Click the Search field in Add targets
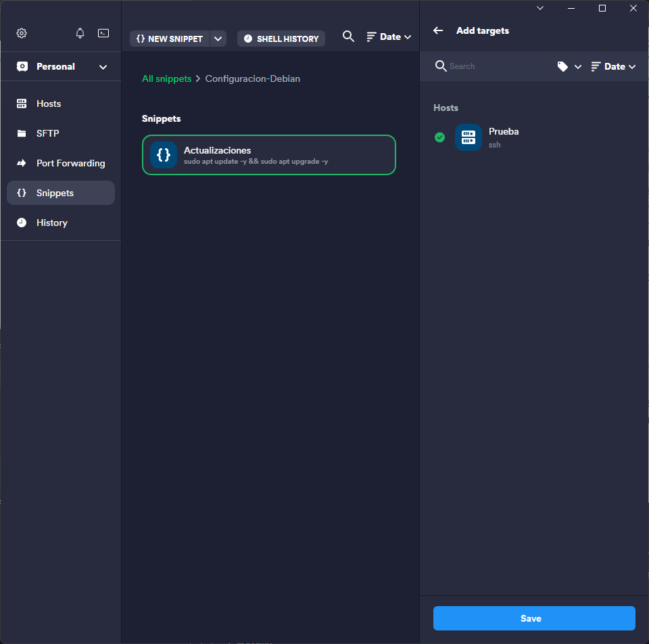 point(497,66)
